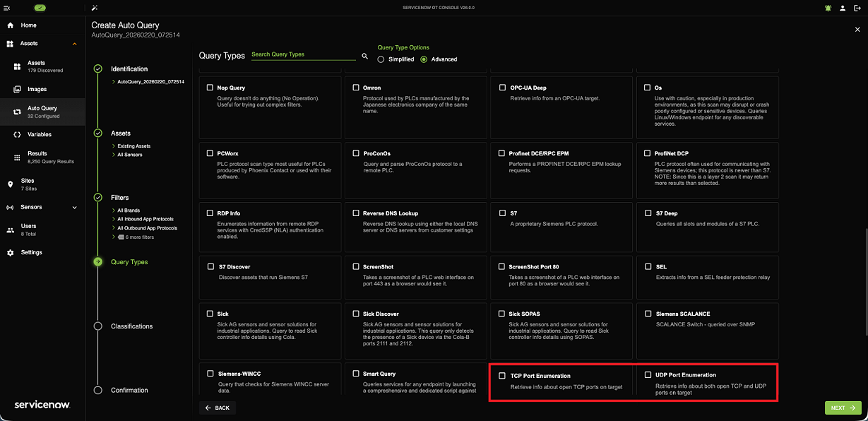Check the UDP Port Enumeration checkbox

[648, 375]
